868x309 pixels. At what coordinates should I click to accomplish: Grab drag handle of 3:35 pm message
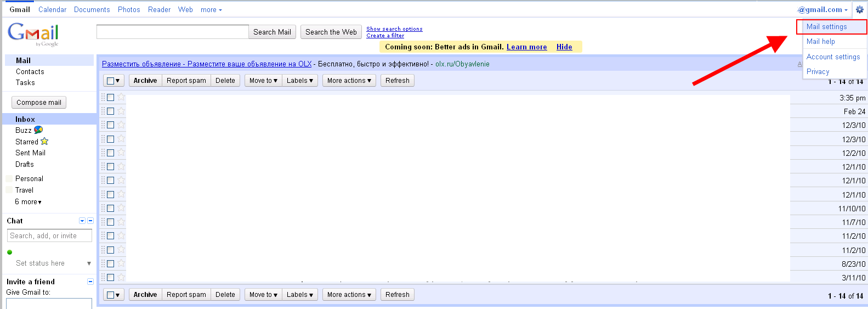tap(103, 97)
